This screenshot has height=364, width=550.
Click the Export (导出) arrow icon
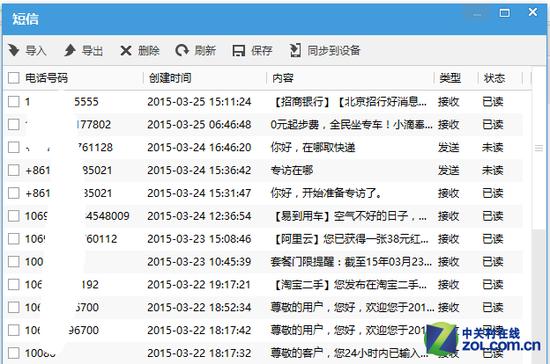(x=70, y=50)
